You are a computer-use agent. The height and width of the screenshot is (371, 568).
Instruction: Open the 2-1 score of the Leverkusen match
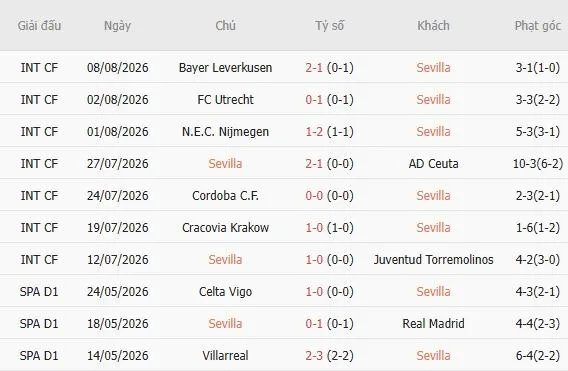click(x=314, y=68)
